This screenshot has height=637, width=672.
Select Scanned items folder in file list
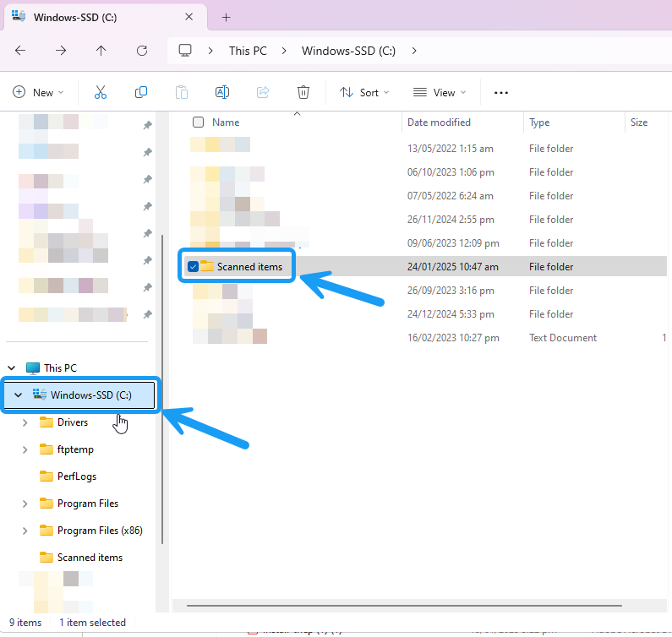[x=249, y=266]
